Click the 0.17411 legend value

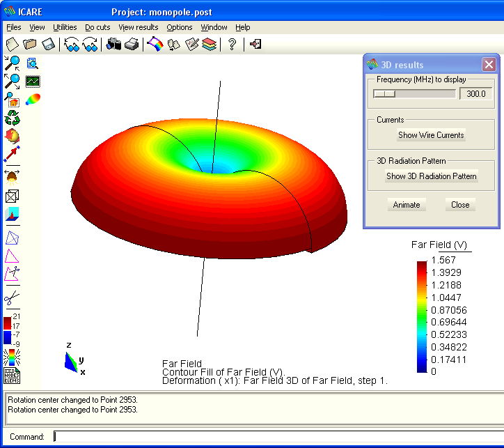[x=449, y=360]
